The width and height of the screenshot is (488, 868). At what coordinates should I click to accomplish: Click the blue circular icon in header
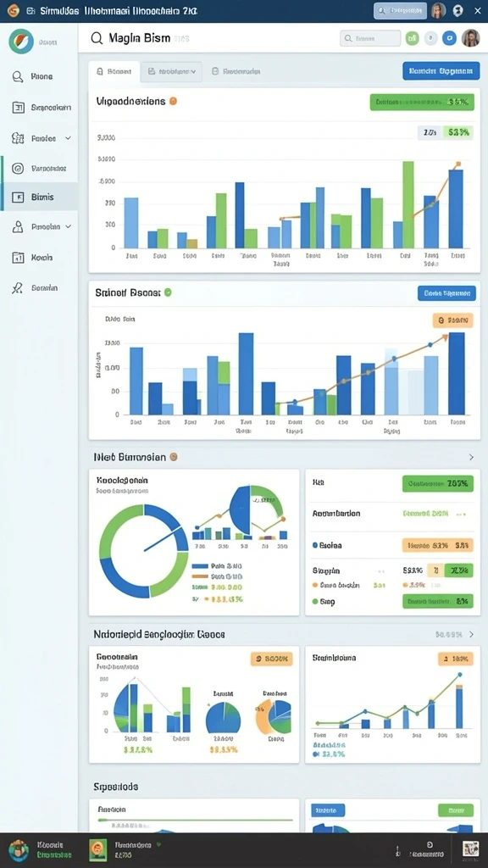click(x=449, y=38)
